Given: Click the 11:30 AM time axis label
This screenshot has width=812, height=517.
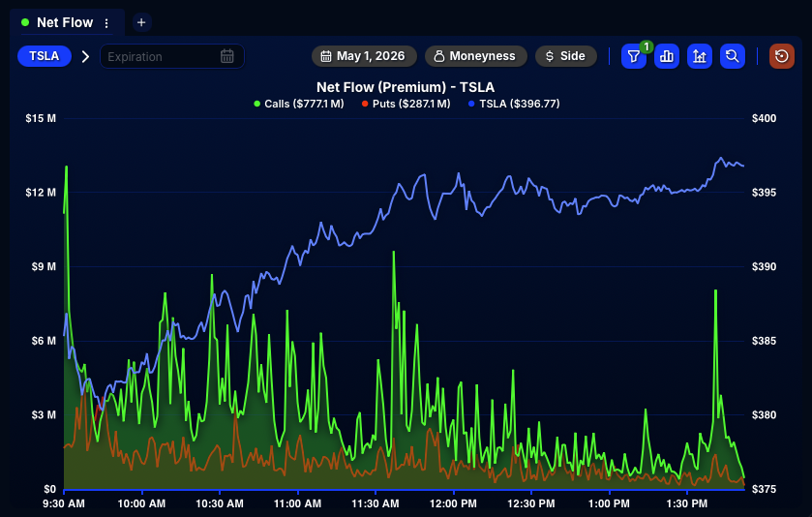Looking at the screenshot, I should [376, 503].
